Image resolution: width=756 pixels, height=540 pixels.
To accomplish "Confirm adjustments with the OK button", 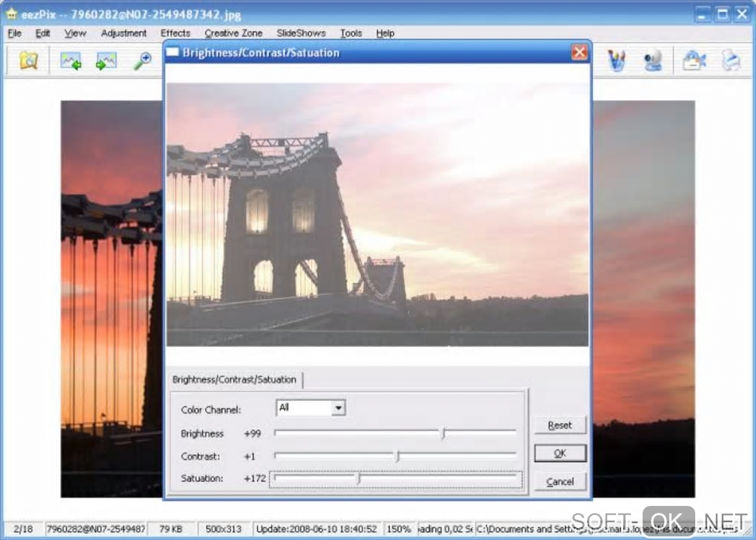I will click(x=560, y=453).
